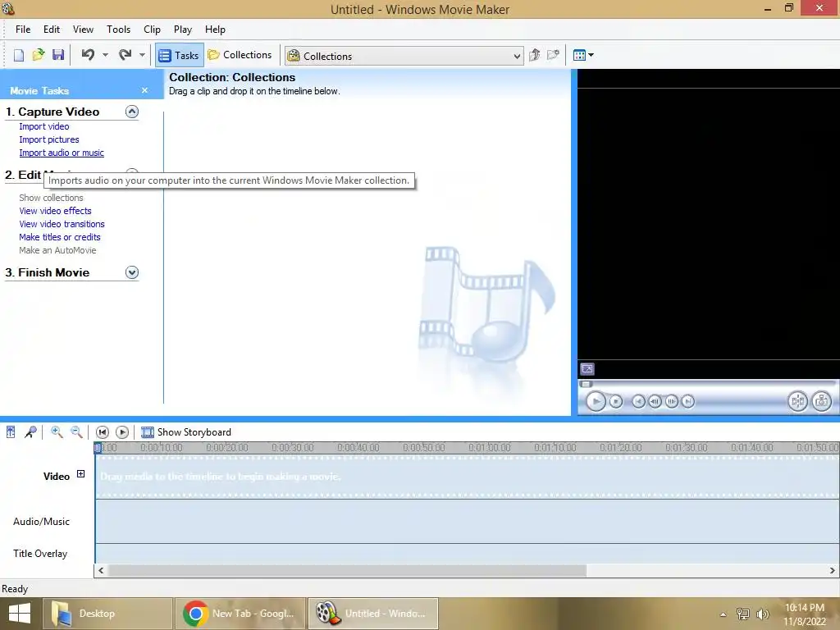Redo the last action
Image resolution: width=840 pixels, height=630 pixels.
pos(126,55)
